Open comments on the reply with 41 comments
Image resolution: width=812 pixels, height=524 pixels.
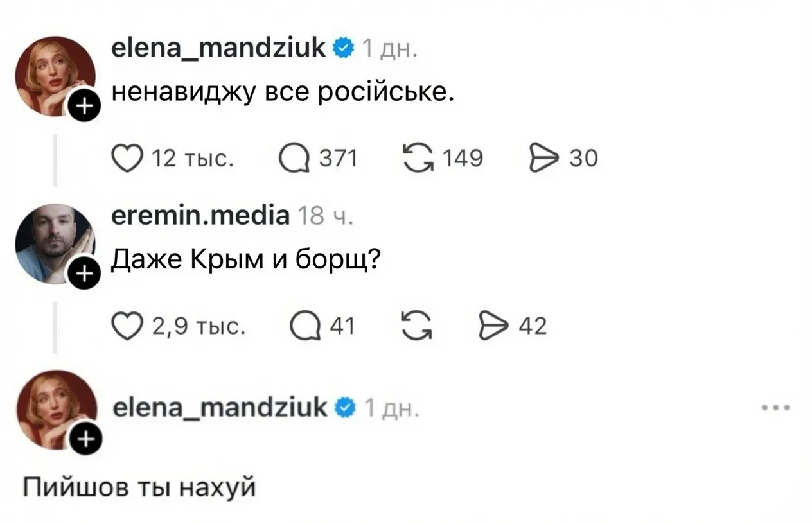(x=303, y=327)
